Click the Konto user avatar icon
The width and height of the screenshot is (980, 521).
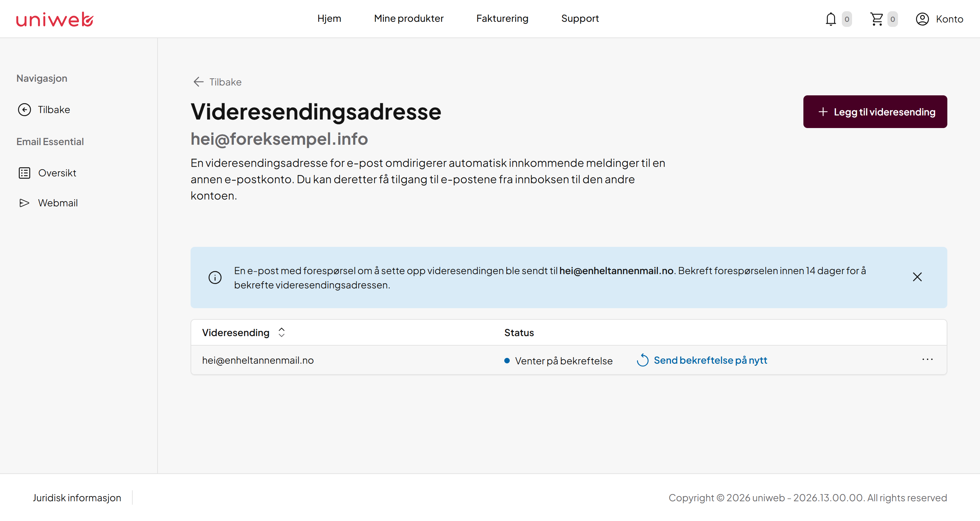922,19
